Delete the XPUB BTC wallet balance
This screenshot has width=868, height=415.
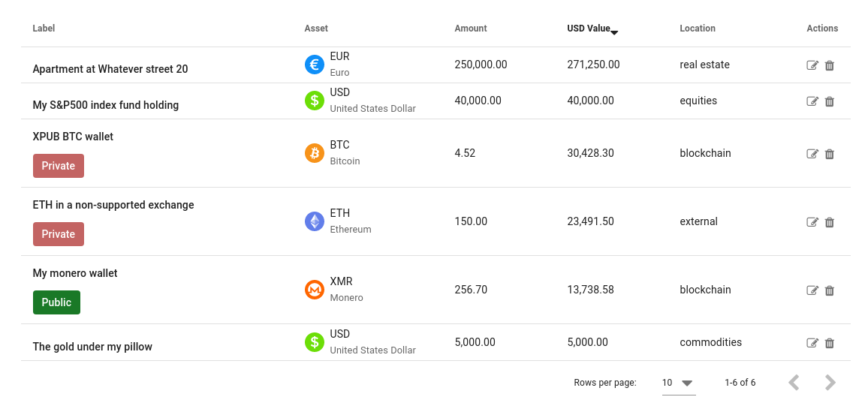(829, 154)
